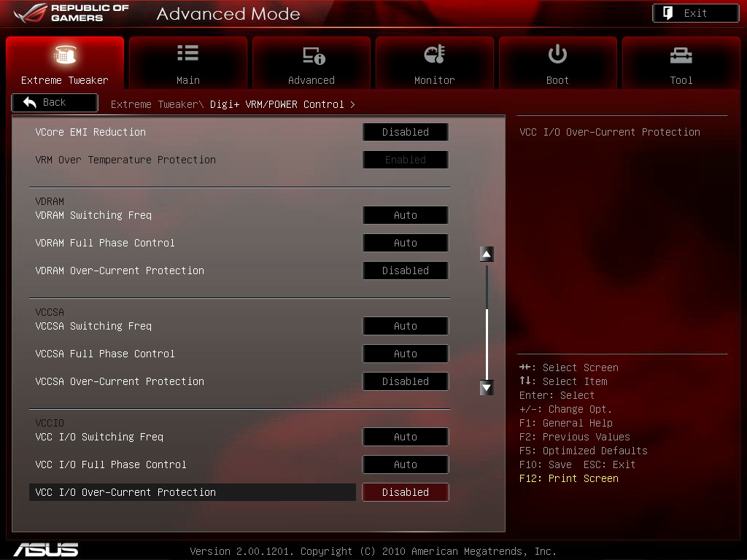Click the F2: Previous Values hint

point(575,437)
